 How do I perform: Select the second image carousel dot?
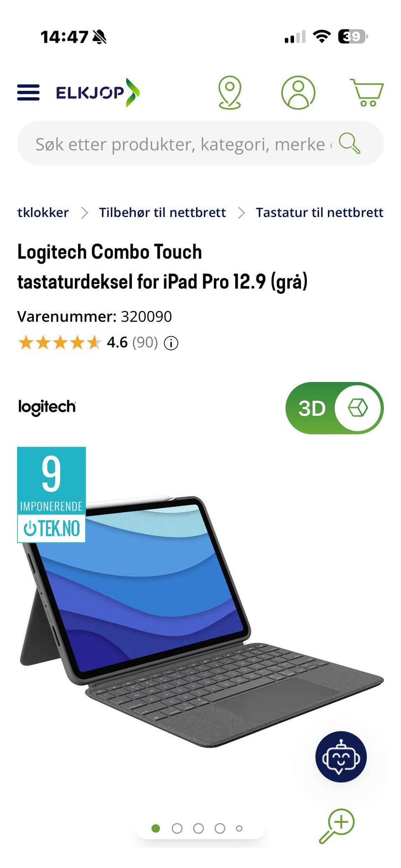pos(177,828)
